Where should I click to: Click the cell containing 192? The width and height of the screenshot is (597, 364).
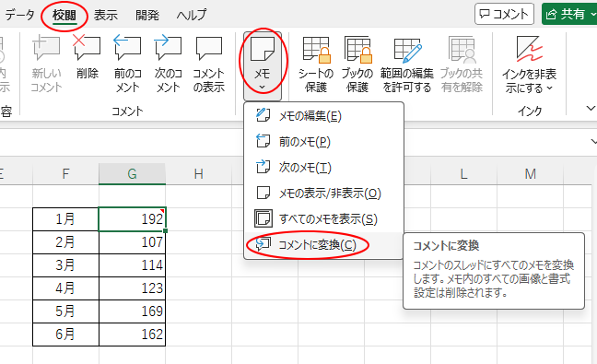click(132, 219)
